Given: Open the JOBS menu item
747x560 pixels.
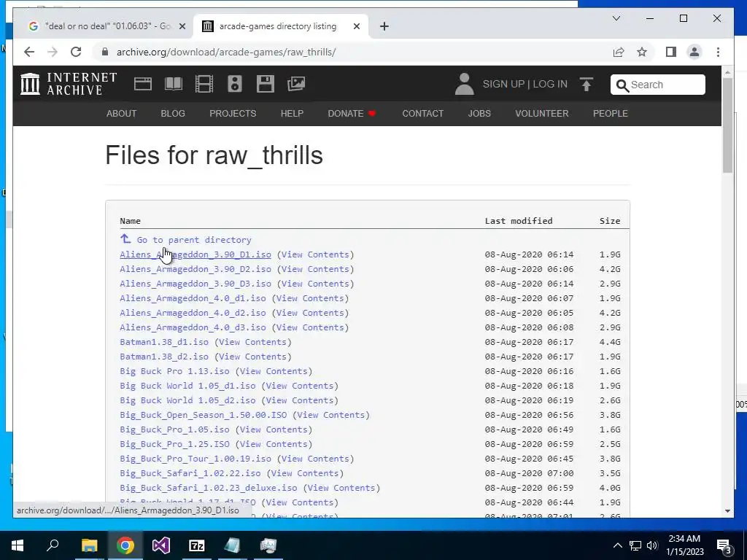Looking at the screenshot, I should coord(479,114).
